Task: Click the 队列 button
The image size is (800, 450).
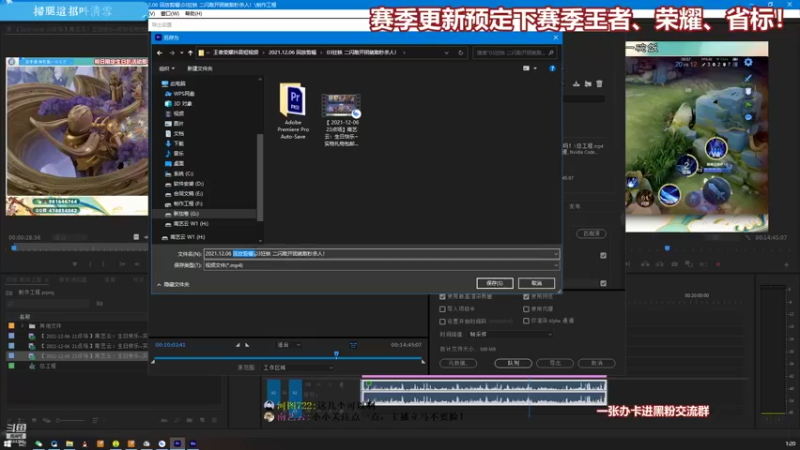Action: pyautogui.click(x=513, y=363)
